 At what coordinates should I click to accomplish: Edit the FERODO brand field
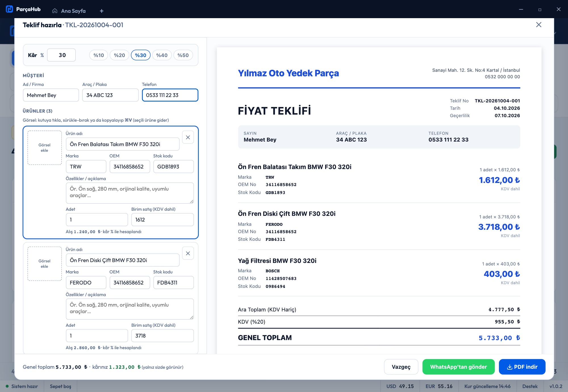pos(86,283)
